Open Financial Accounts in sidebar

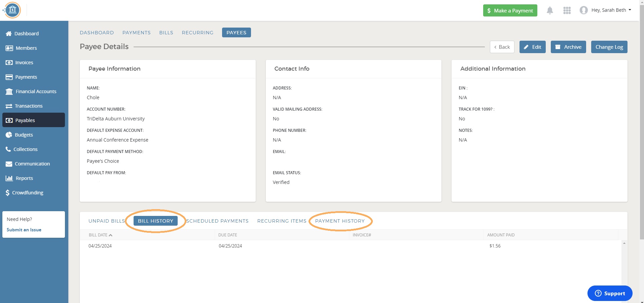coord(36,91)
